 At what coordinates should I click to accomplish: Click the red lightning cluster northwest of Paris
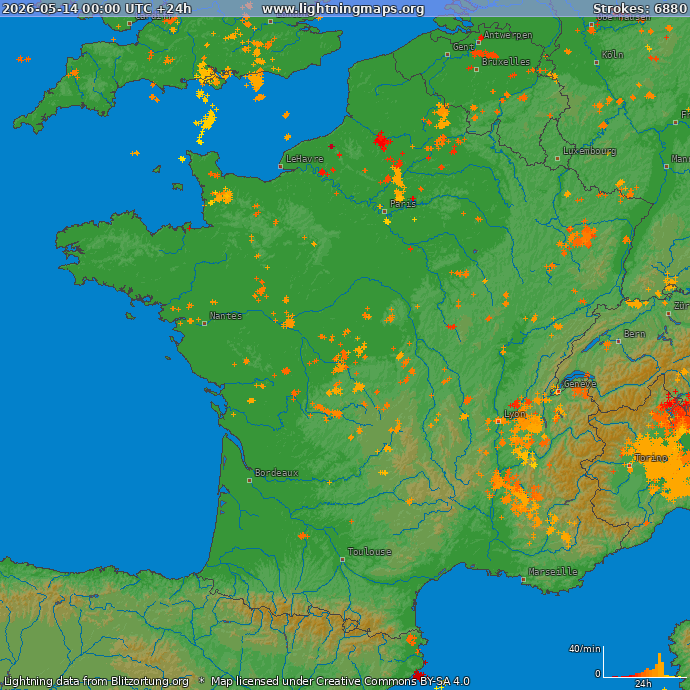click(382, 141)
